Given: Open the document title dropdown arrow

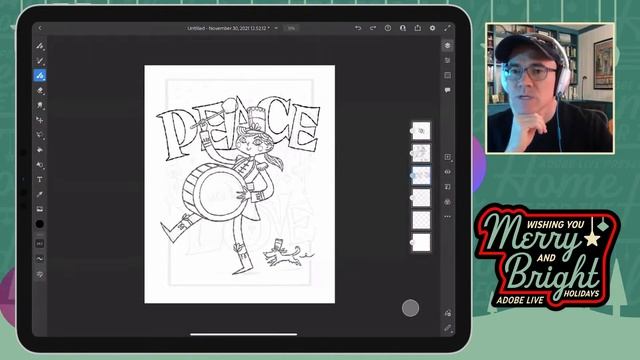Looking at the screenshot, I should tap(276, 28).
